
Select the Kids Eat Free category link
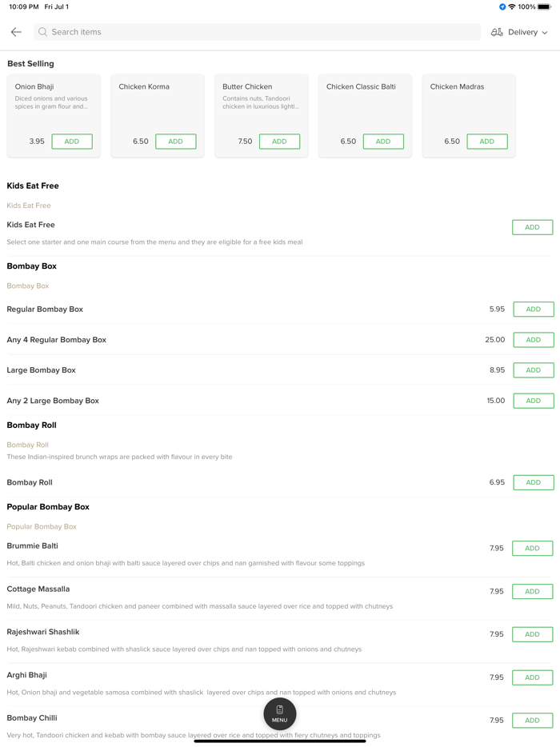[x=29, y=206]
